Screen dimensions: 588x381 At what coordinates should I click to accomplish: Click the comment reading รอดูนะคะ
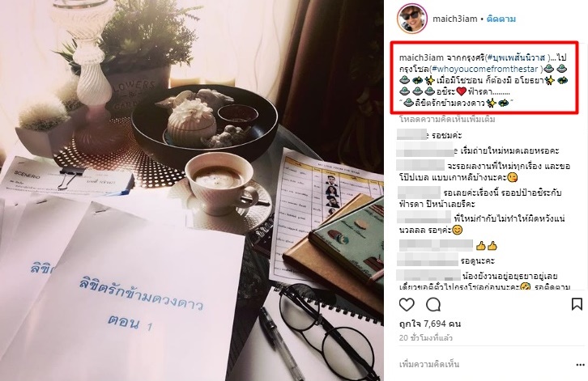(x=478, y=260)
